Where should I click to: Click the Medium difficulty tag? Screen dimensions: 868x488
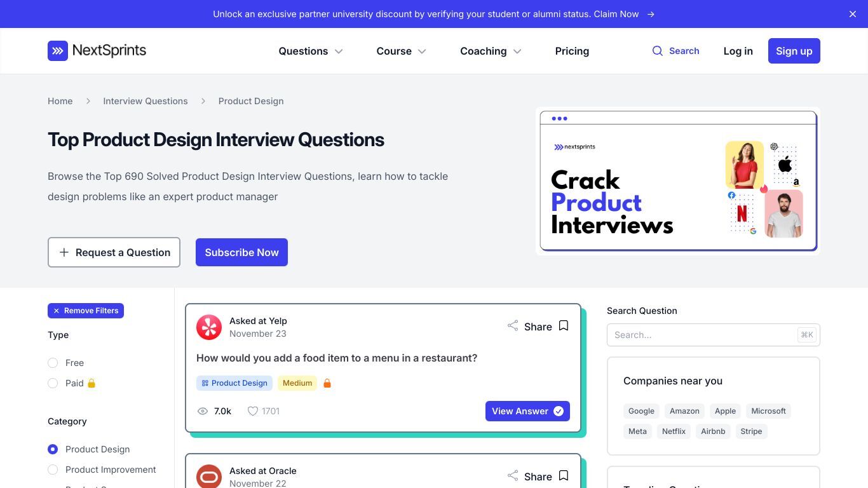pyautogui.click(x=297, y=383)
